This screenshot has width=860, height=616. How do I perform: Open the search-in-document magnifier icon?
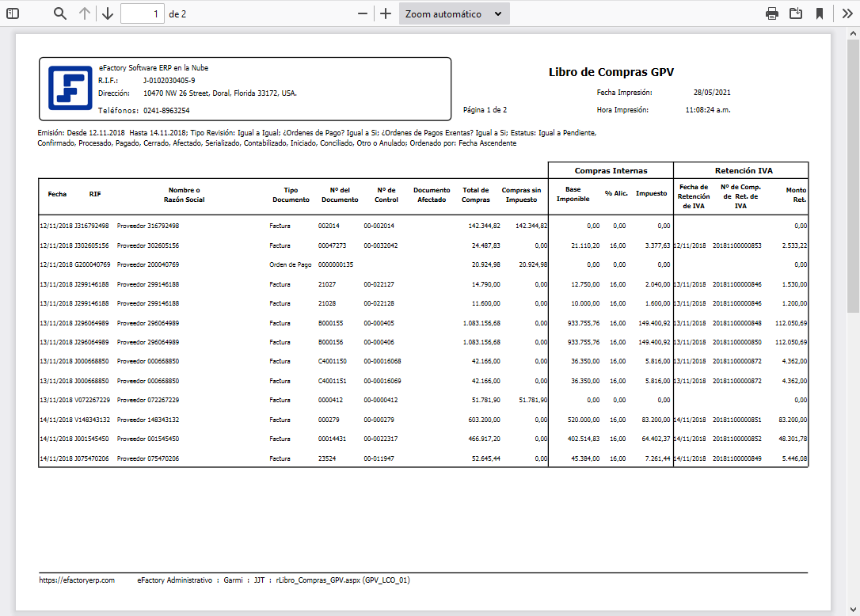coord(58,13)
